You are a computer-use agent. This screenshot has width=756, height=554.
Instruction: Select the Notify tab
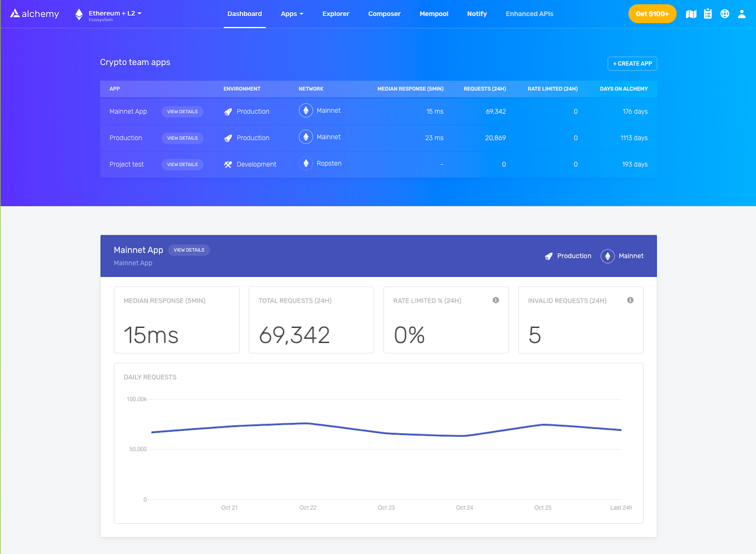[x=477, y=14]
